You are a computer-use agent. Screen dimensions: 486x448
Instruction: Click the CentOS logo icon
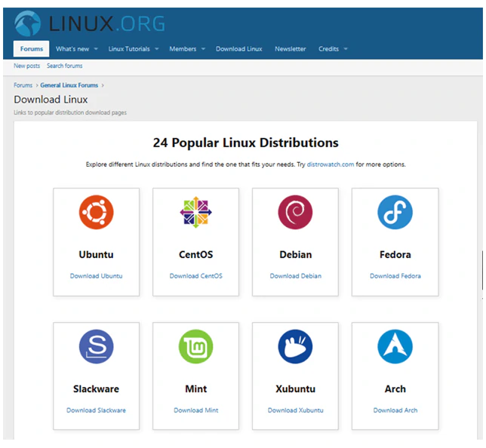tap(196, 212)
